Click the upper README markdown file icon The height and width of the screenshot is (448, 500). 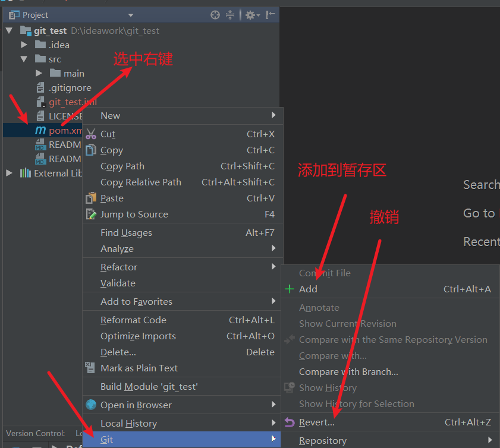tap(40, 144)
